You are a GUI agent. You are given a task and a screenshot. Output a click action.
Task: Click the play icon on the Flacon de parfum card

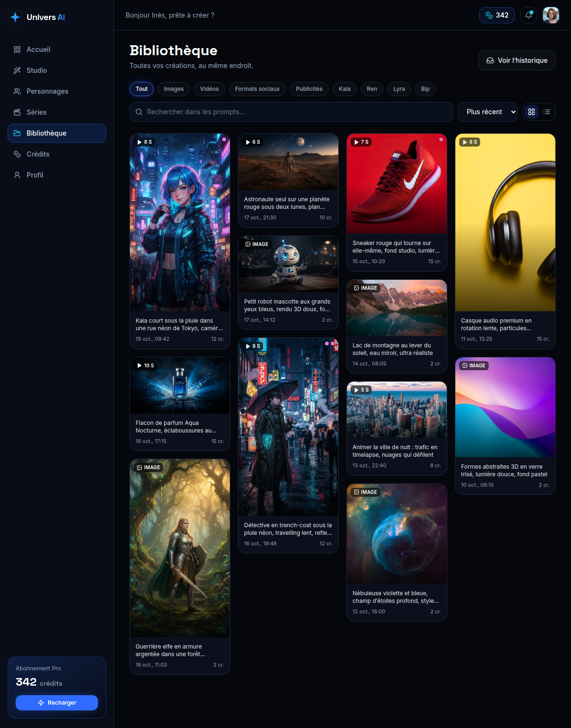pos(140,365)
